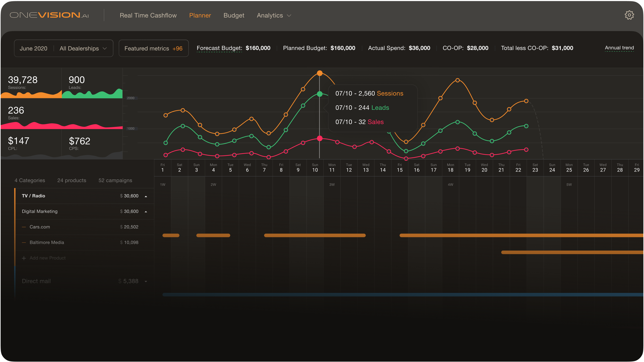Collapse the Digital Marketing category arrow
The width and height of the screenshot is (644, 362).
click(146, 212)
